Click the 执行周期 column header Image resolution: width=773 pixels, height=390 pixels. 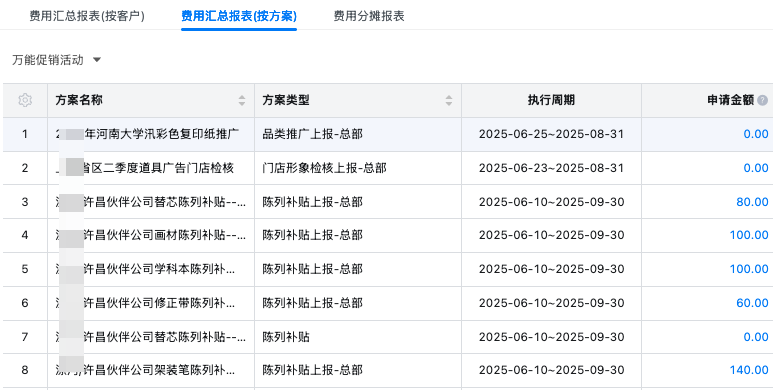click(x=551, y=101)
